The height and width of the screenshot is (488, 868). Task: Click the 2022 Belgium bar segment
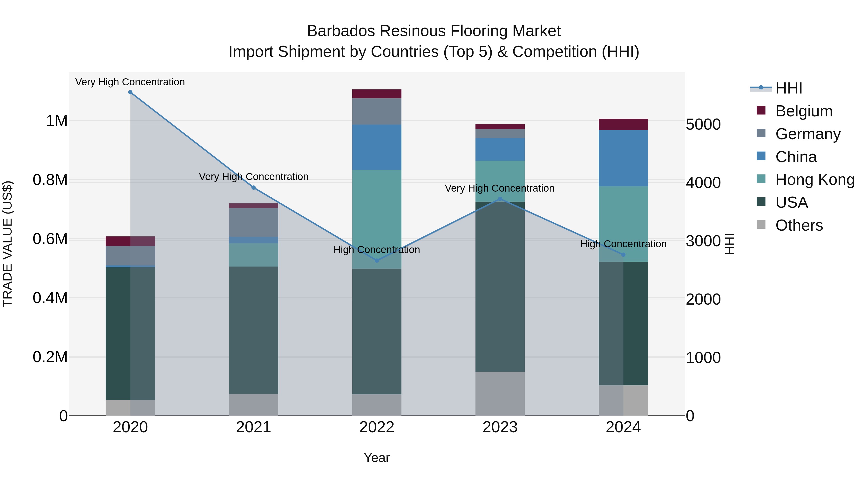click(377, 94)
